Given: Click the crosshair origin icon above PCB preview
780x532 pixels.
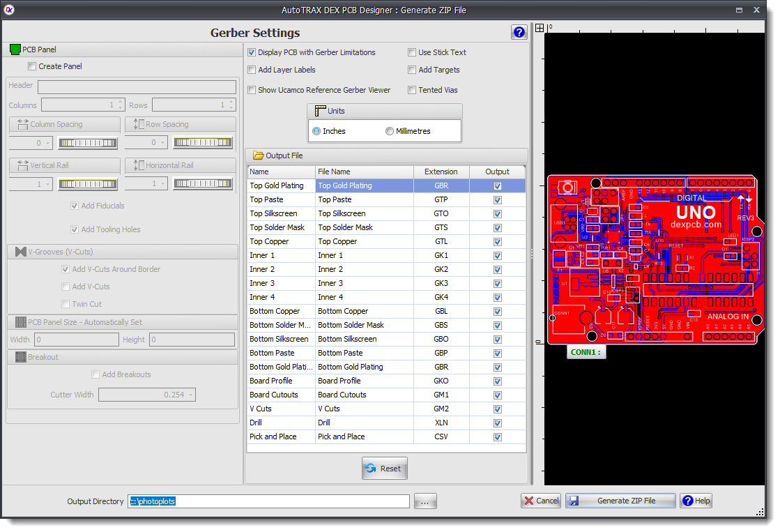Looking at the screenshot, I should [540, 28].
